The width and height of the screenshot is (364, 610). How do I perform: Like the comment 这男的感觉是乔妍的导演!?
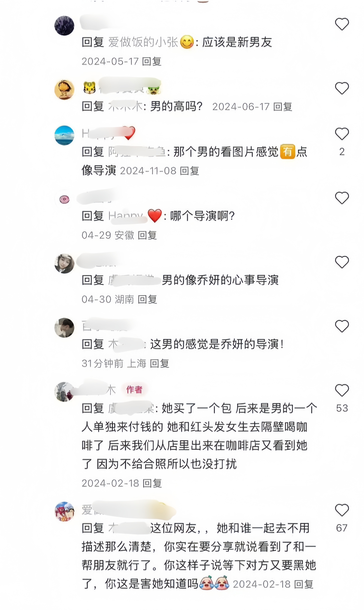point(342,326)
